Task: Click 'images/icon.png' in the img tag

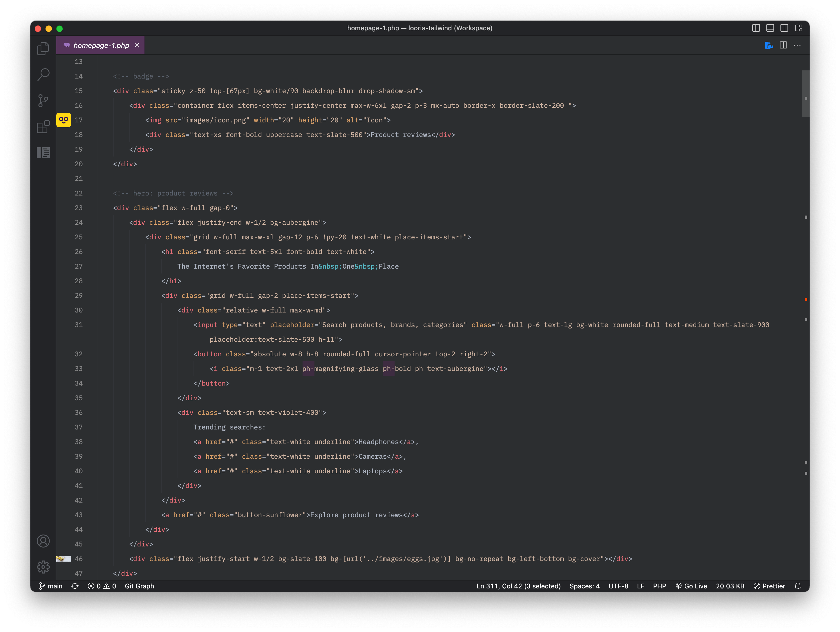Action: (215, 120)
